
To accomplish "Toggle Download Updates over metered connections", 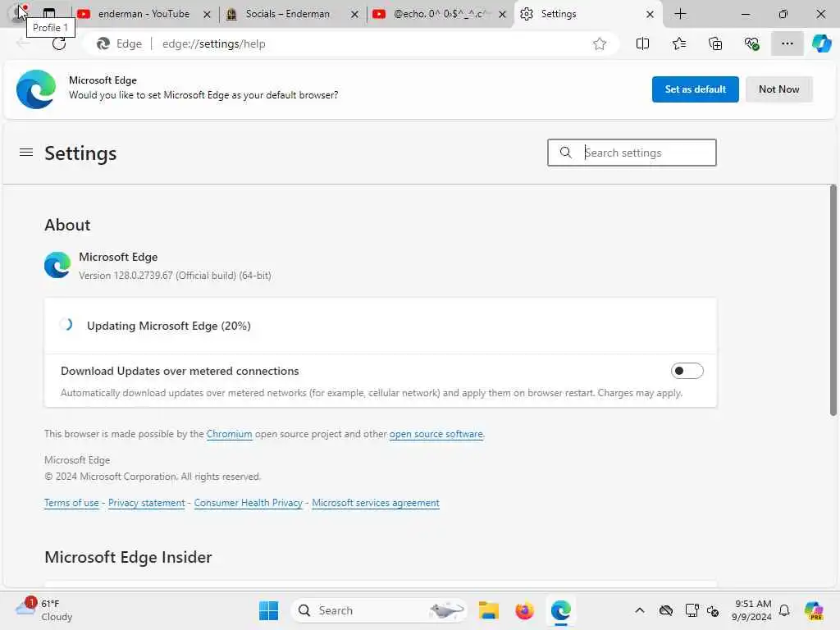I will click(x=687, y=371).
